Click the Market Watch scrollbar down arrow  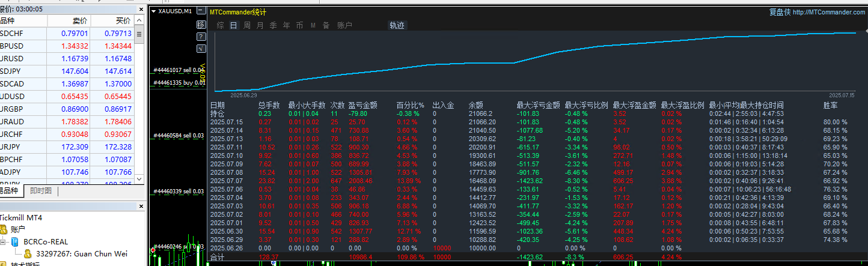[x=139, y=179]
